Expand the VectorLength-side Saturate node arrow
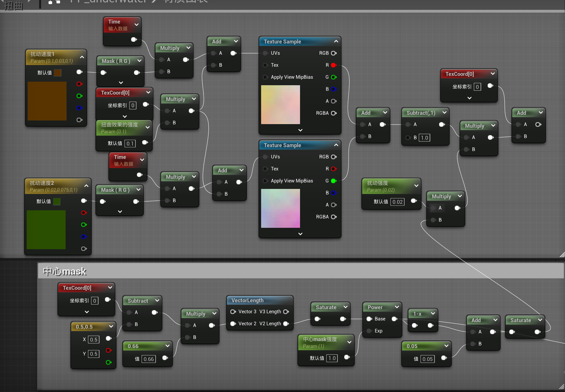565x392 pixels. (345, 307)
